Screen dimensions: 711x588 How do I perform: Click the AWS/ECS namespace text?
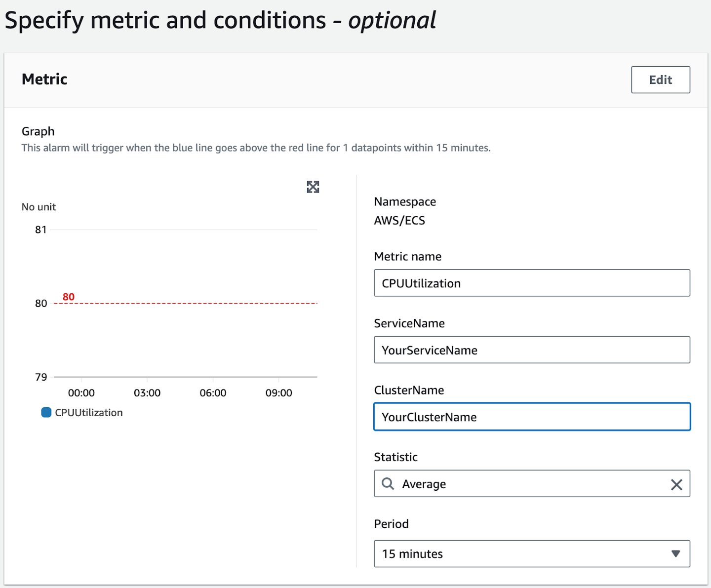pyautogui.click(x=400, y=221)
